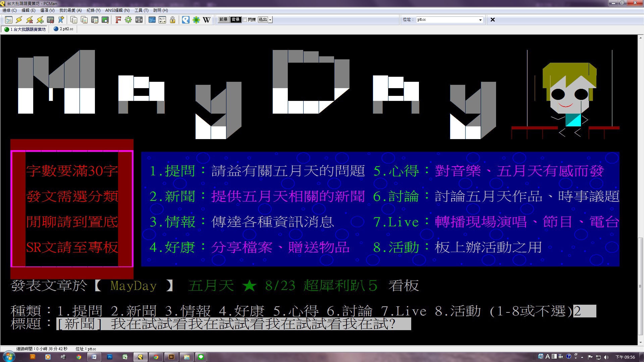
Task: Expand the 送出 button dropdown arrow
Action: point(270,20)
